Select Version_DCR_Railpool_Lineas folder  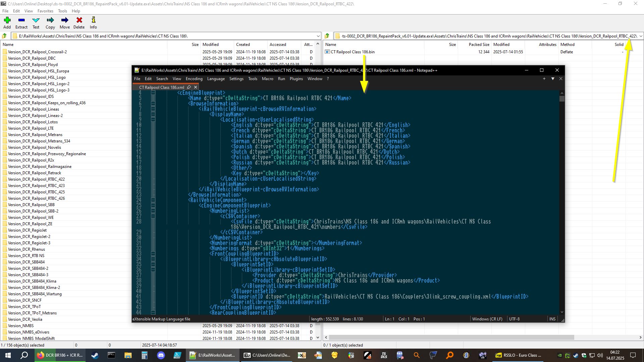(33, 109)
